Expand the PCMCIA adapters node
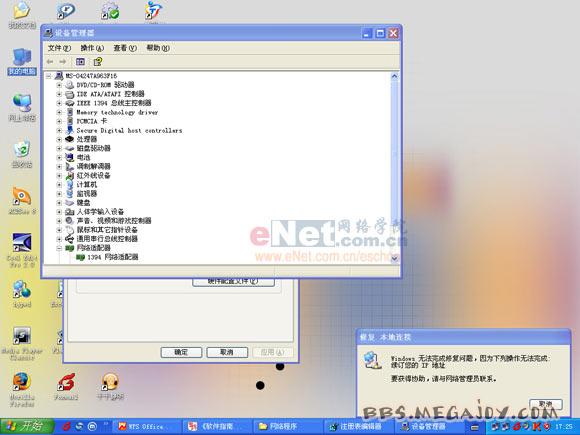This screenshot has height=435, width=580. point(59,121)
